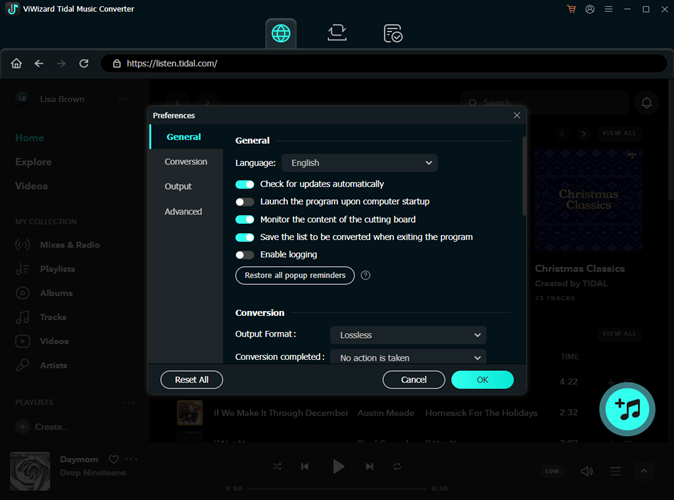Enable logging toggle switch
Screen dimensions: 674x500
(x=245, y=255)
